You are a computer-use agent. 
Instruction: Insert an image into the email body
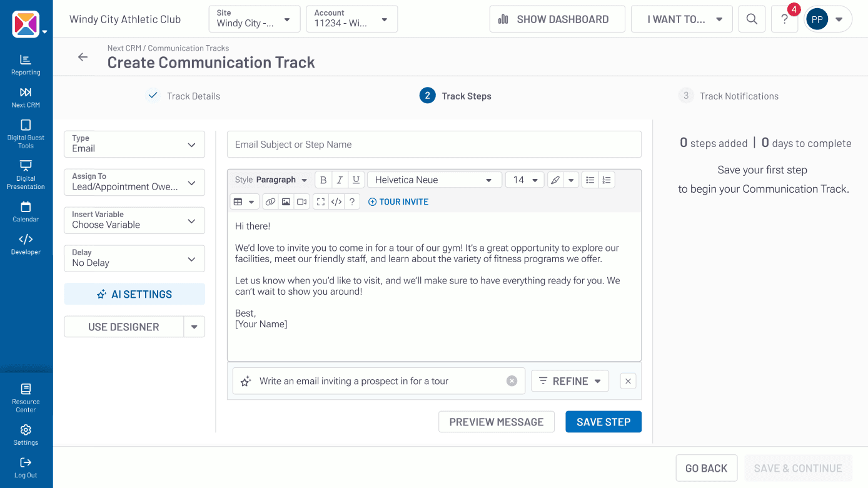pos(286,201)
